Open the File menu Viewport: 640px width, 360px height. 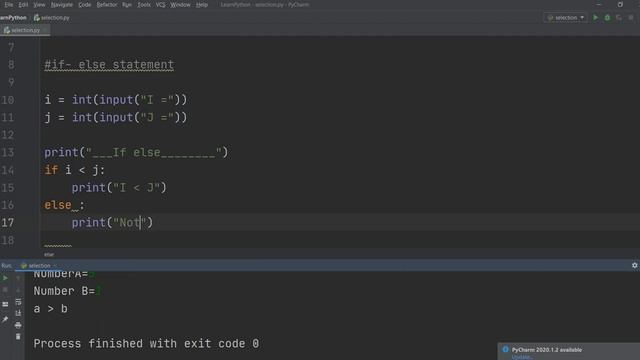8,5
